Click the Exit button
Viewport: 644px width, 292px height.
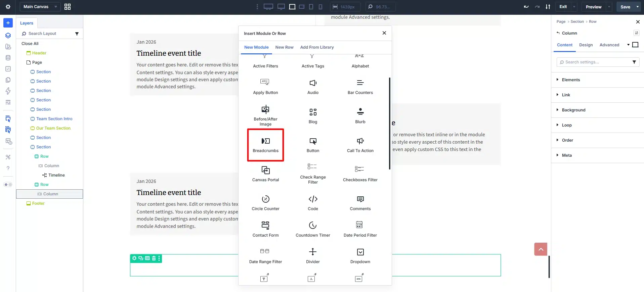563,7
